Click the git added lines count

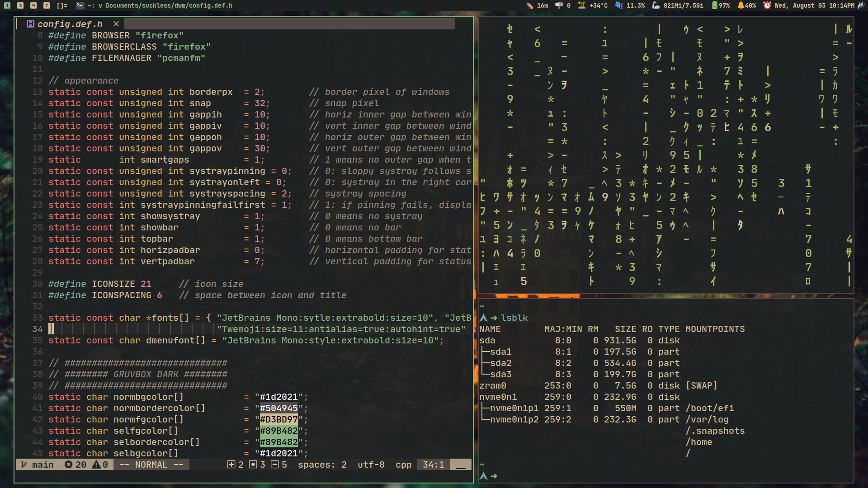[x=236, y=465]
